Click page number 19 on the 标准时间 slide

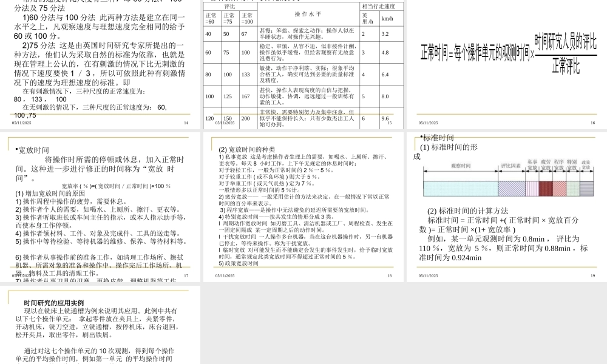point(592,275)
